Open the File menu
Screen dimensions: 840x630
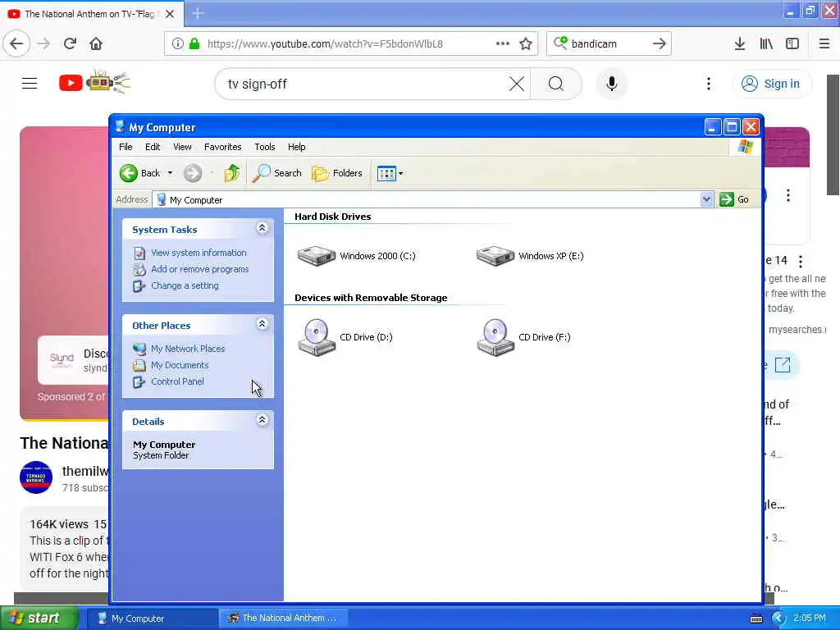click(x=126, y=147)
